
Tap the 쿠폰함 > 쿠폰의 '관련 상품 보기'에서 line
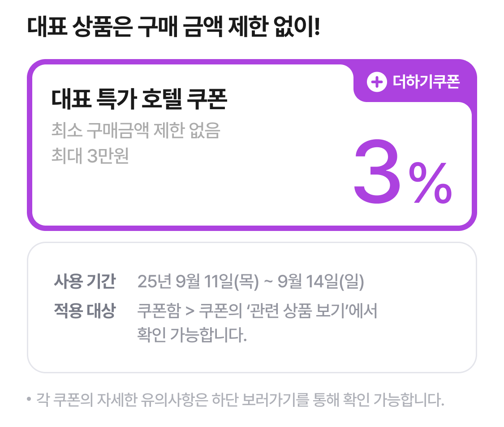pyautogui.click(x=257, y=311)
